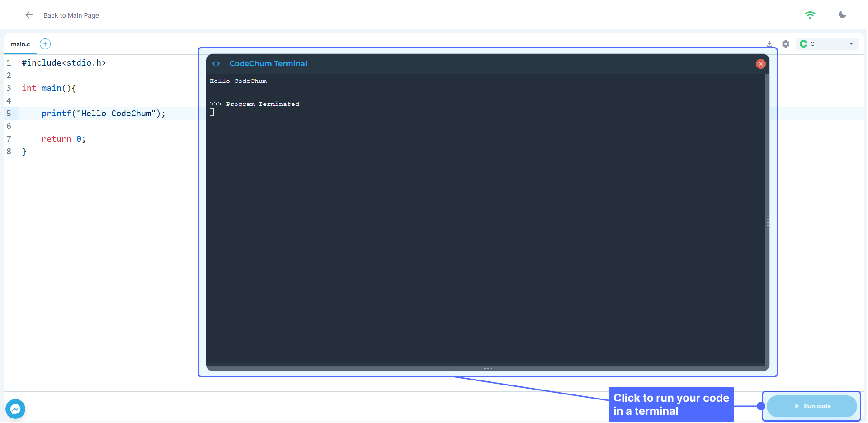Click on the printf line of code

[x=103, y=114]
